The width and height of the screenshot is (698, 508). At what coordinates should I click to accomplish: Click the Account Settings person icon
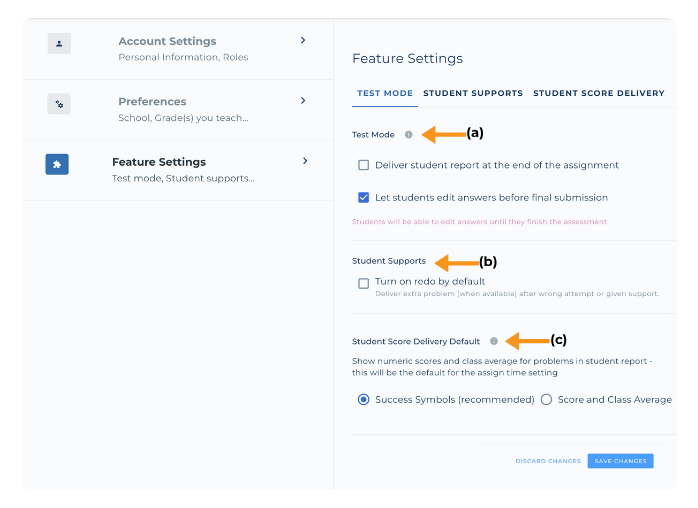tap(59, 44)
